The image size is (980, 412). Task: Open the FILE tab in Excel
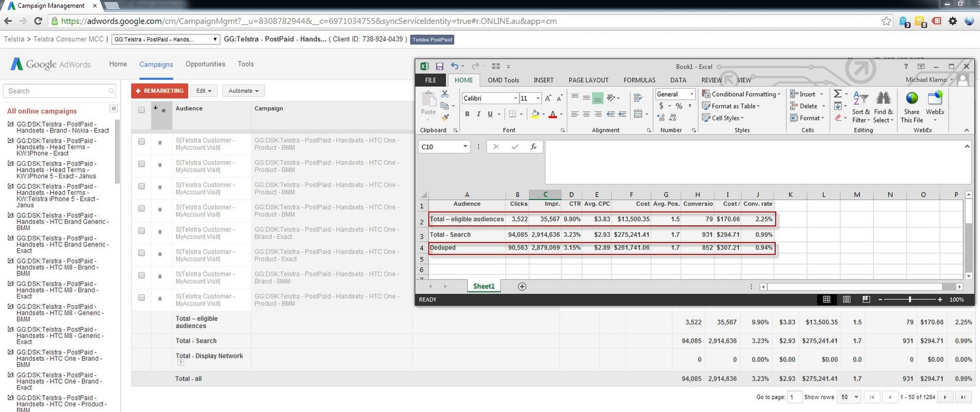pyautogui.click(x=431, y=80)
